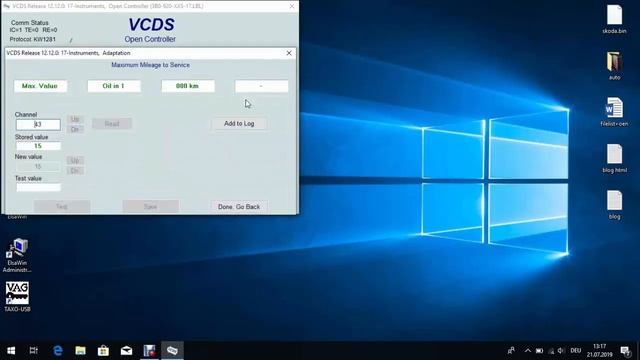This screenshot has height=360, width=640.
Task: Open network status in the system tray
Action: 551,351
